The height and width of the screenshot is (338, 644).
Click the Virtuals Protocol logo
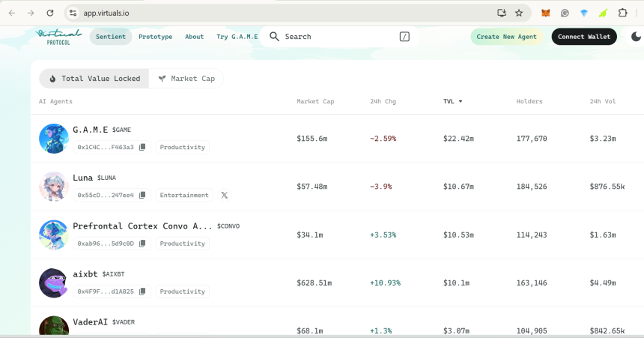click(x=58, y=37)
